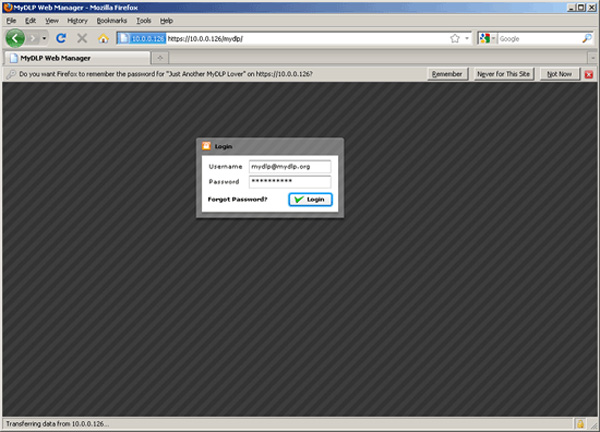Image resolution: width=600 pixels, height=432 pixels.
Task: Open the search engine selector dropdown
Action: [x=488, y=39]
